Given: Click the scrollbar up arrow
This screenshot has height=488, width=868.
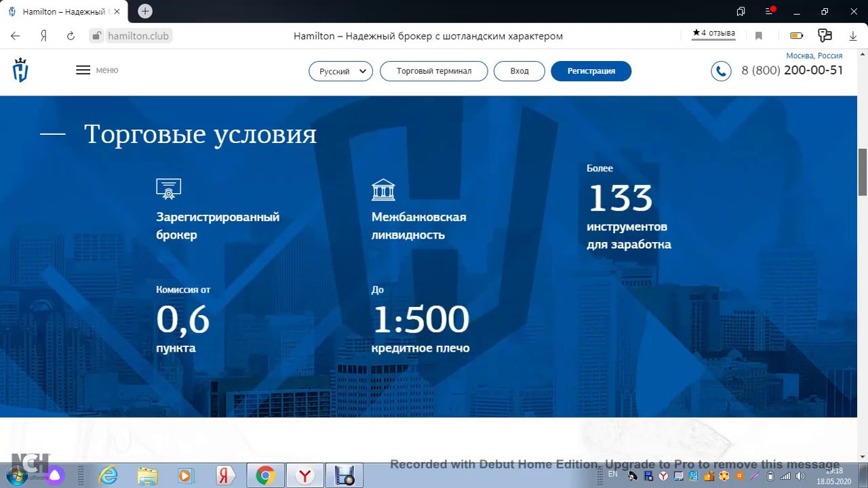Looking at the screenshot, I should 863,54.
